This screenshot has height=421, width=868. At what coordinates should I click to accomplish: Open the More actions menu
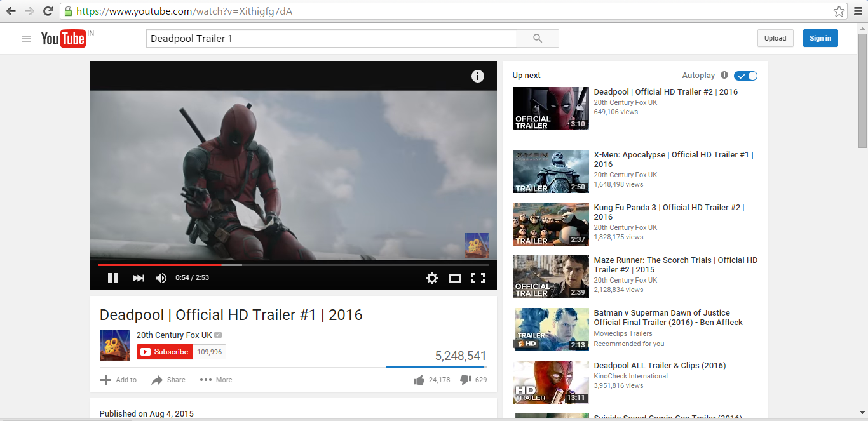(216, 380)
